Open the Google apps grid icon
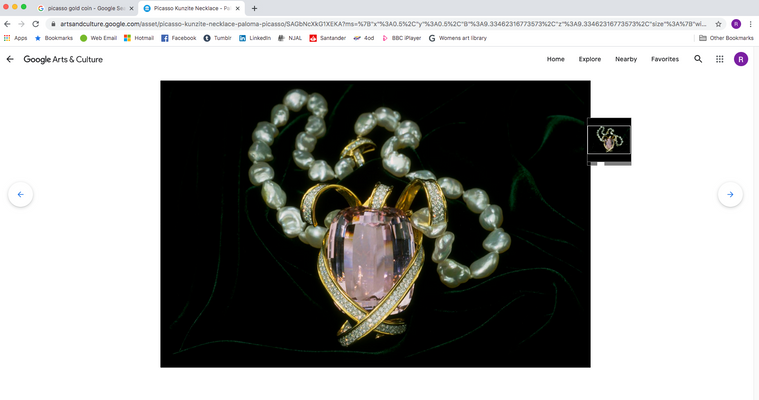Screen dimensions: 759x400 click(x=720, y=59)
